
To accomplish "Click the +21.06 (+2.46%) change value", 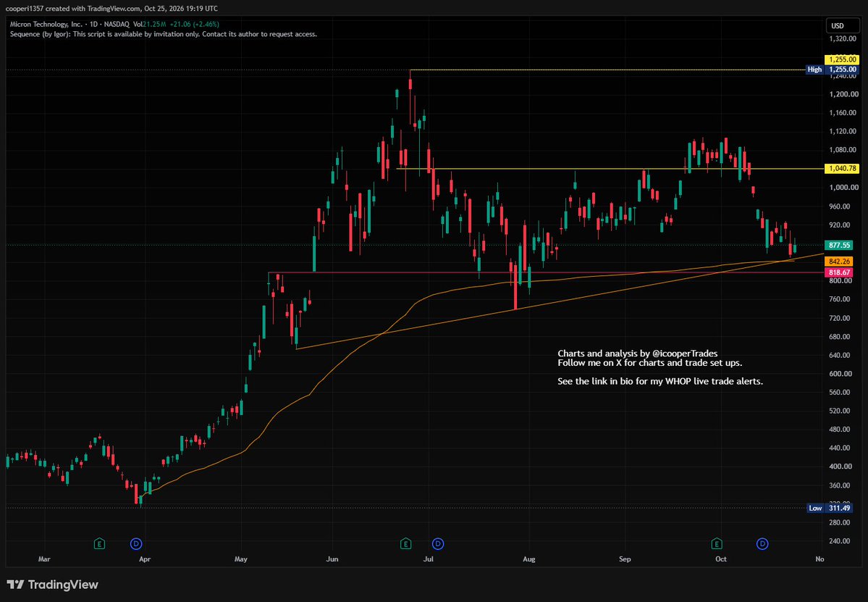I will [x=194, y=25].
